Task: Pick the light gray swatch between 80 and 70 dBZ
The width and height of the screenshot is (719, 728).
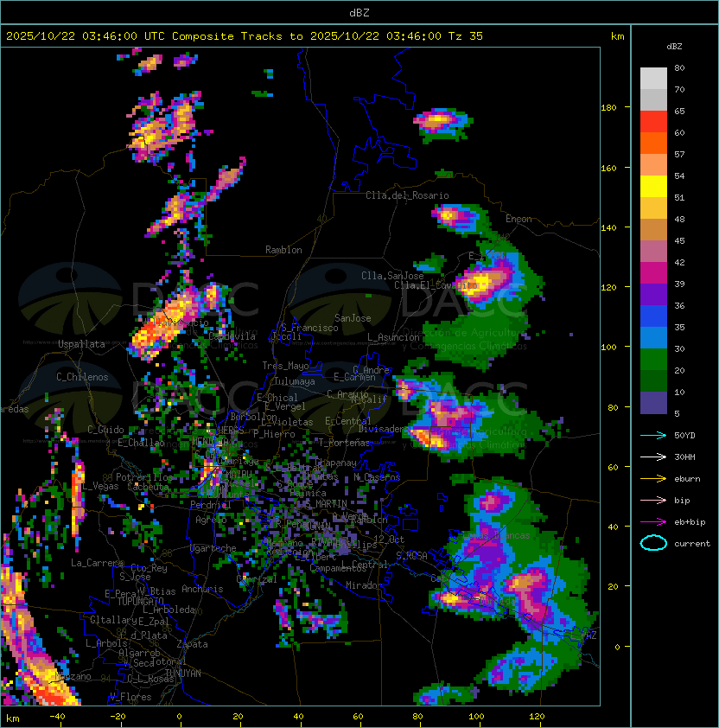Action: pos(653,78)
